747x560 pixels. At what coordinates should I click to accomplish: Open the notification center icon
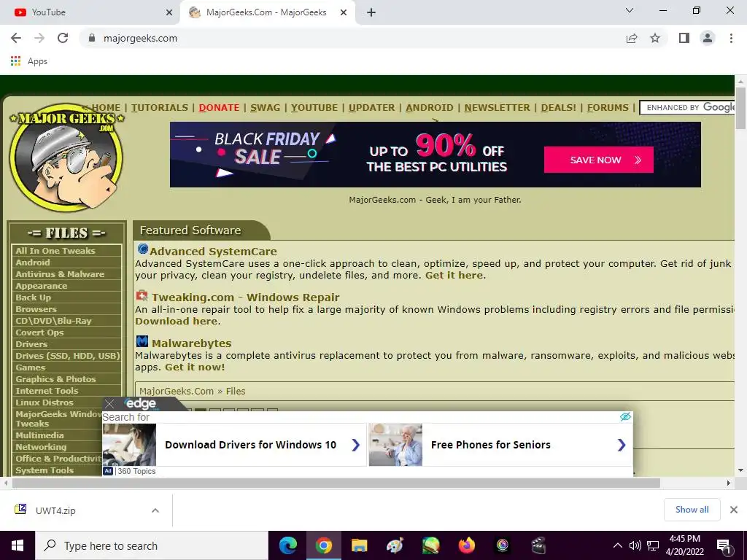click(x=724, y=545)
